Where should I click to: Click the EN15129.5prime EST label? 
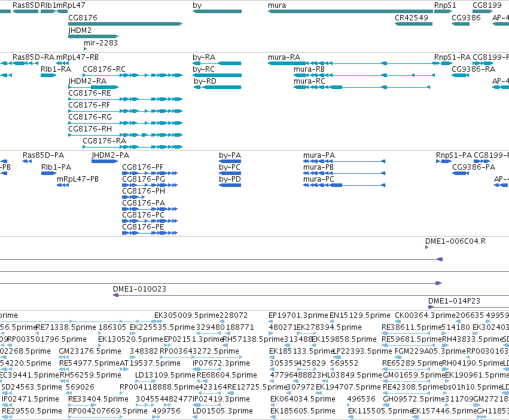(x=359, y=315)
